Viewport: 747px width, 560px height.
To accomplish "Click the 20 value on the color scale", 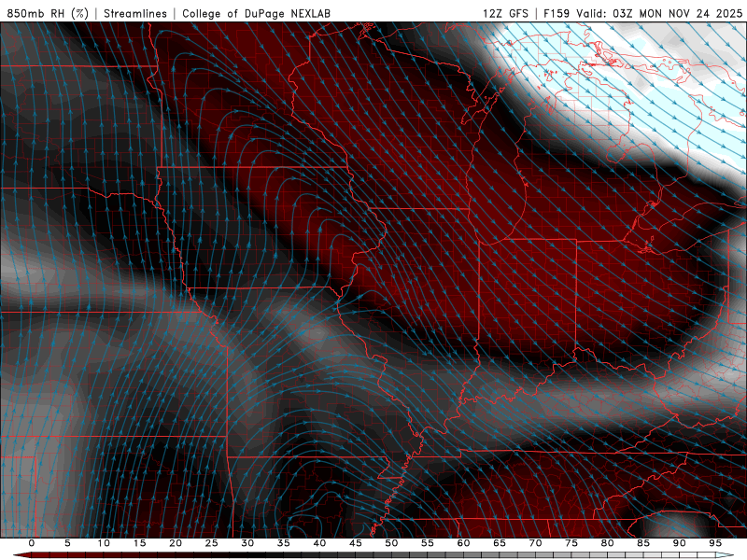I will [176, 543].
